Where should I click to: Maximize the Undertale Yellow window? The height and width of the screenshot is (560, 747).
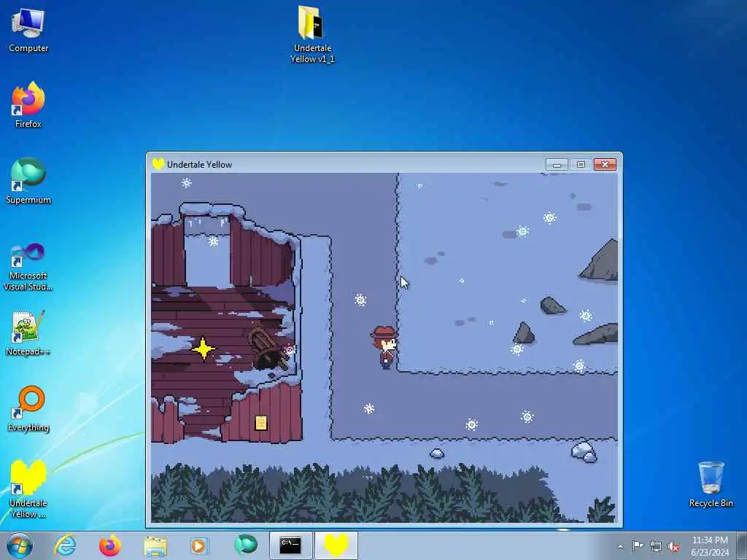581,165
